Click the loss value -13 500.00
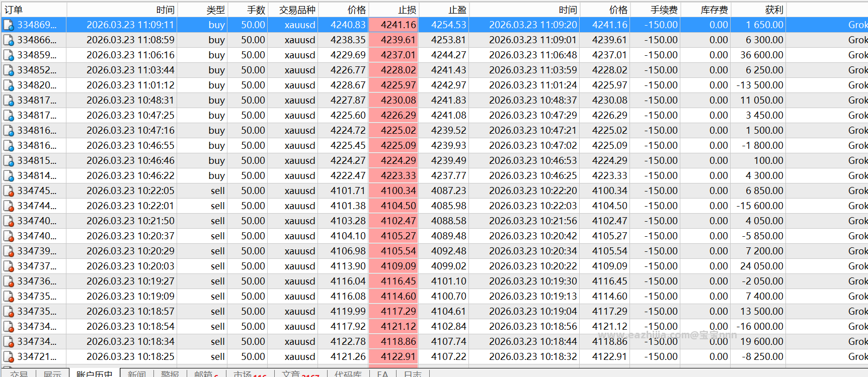Viewport: 868px width, 377px height. click(x=760, y=85)
